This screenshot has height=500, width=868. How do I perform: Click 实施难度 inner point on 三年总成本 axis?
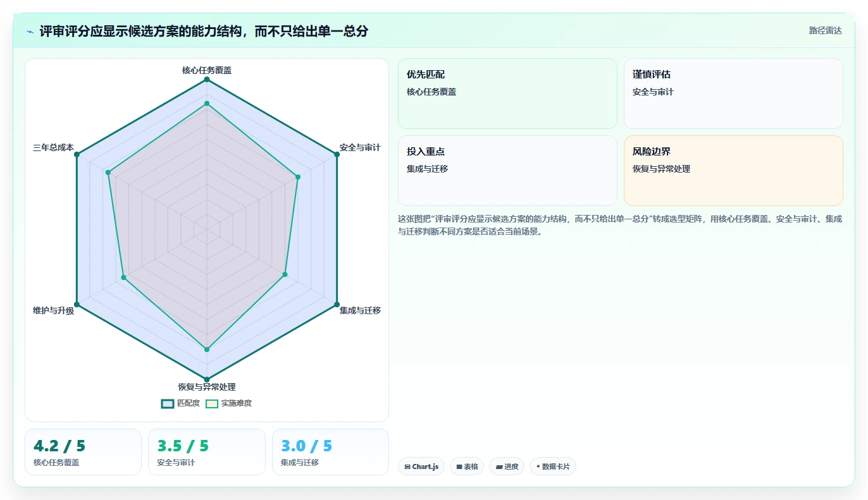coord(108,172)
